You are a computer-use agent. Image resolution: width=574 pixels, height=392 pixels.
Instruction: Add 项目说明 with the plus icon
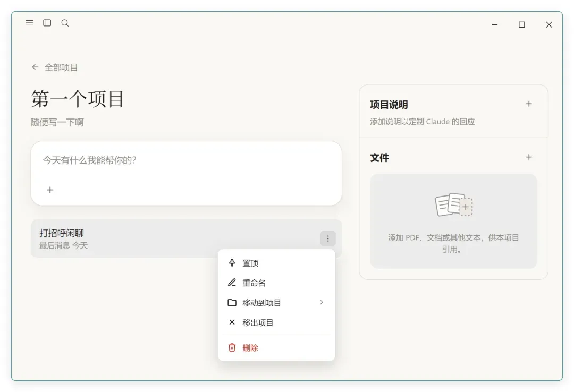pyautogui.click(x=529, y=104)
